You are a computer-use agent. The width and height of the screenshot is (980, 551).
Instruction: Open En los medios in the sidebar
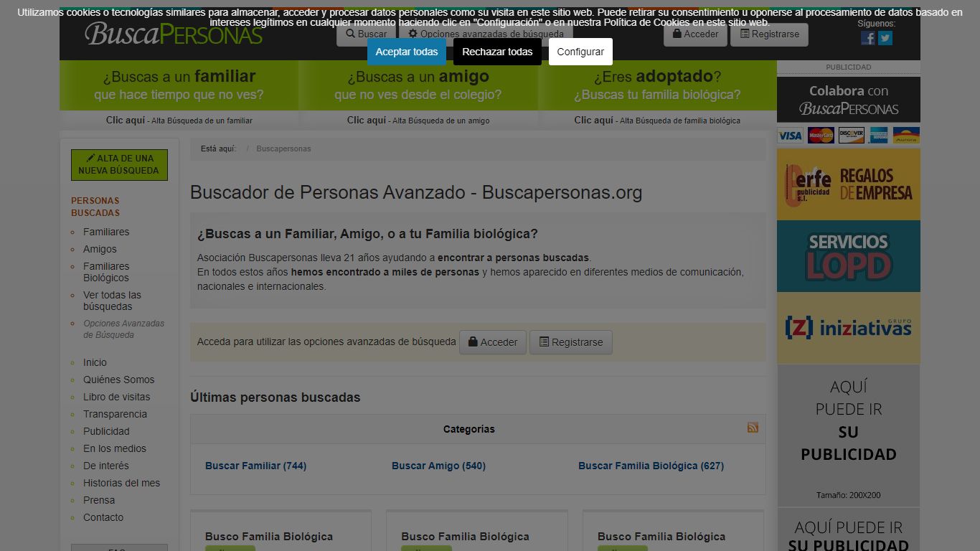click(x=115, y=448)
